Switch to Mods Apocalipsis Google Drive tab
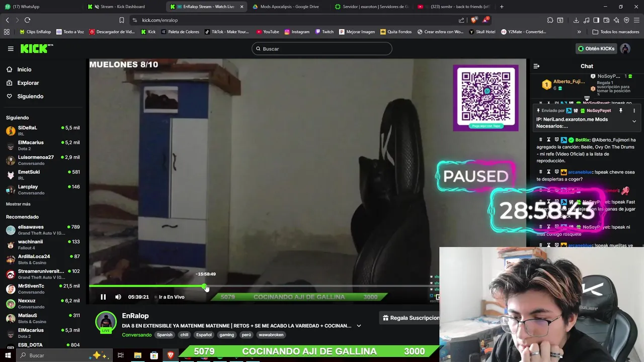Viewport: 644px width, 362px height. (x=289, y=7)
